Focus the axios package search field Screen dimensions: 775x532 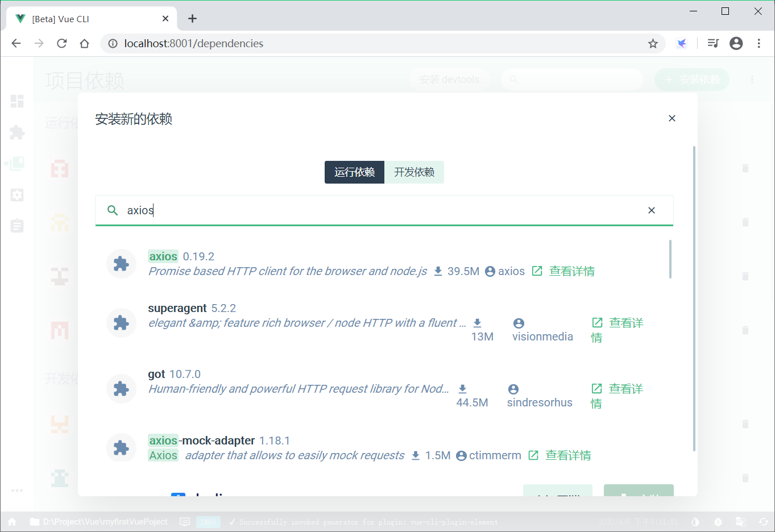384,210
